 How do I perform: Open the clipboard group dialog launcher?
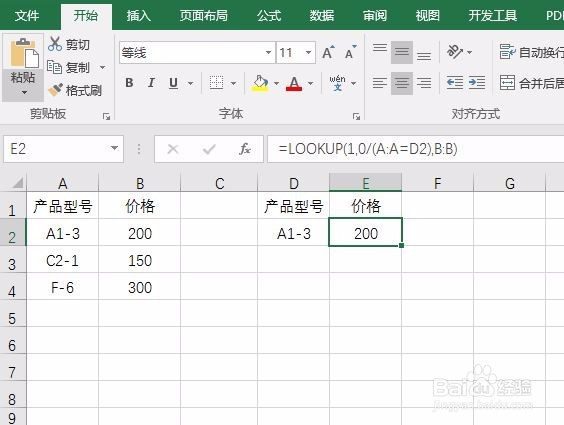[106, 116]
